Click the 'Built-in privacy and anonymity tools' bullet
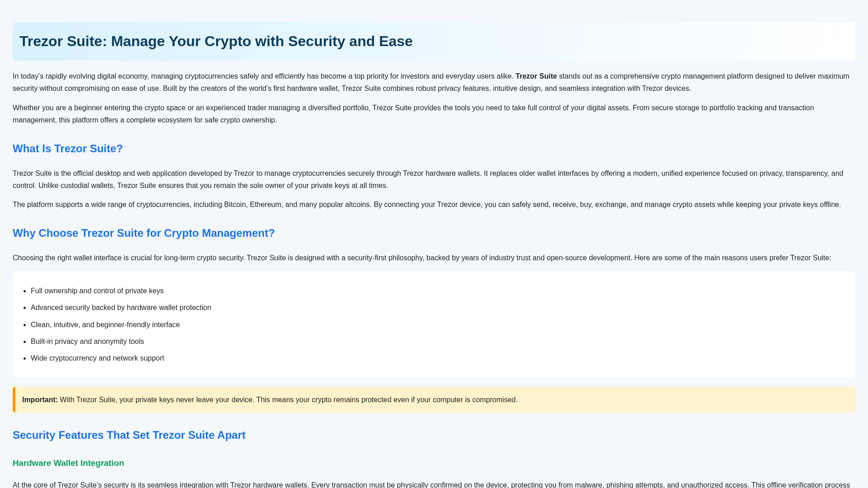 click(87, 342)
